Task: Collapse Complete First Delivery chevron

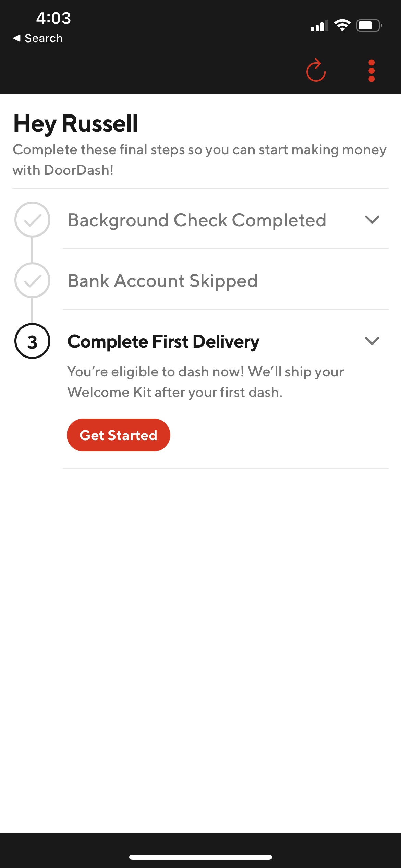Action: (x=372, y=341)
